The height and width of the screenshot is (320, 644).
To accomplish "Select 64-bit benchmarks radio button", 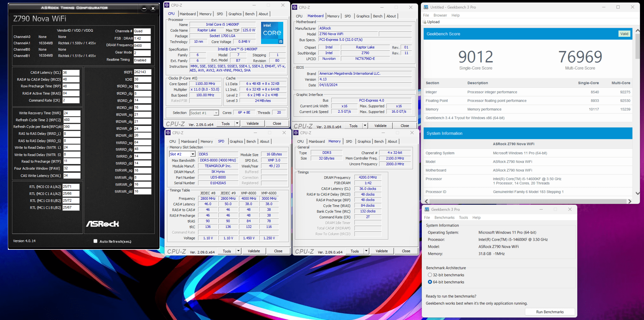I will click(430, 282).
